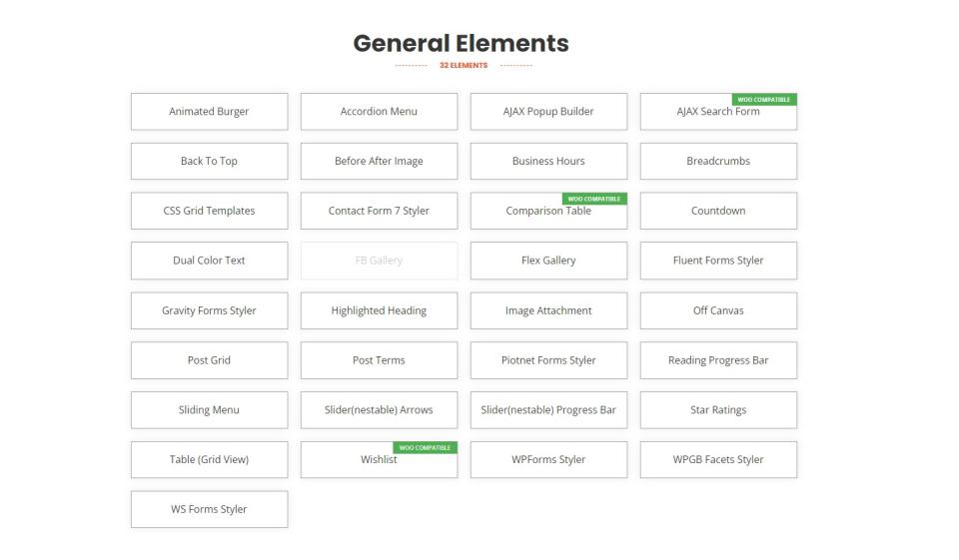
Task: Select the Dual Color Text element
Action: tap(209, 261)
